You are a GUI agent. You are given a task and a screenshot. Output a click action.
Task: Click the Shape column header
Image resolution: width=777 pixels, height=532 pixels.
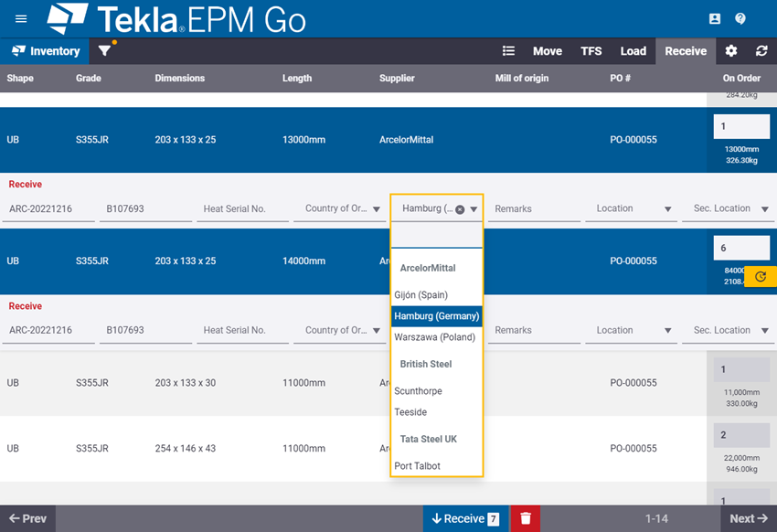click(20, 79)
